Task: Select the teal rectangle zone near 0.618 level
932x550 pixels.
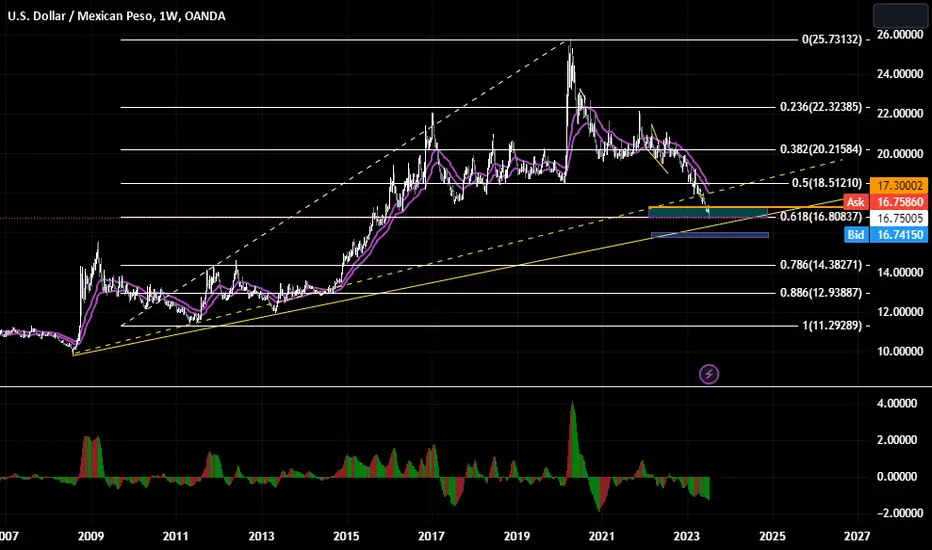Action: coord(708,212)
